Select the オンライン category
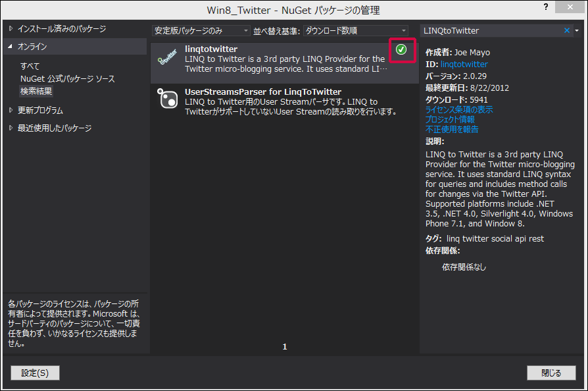The width and height of the screenshot is (588, 391). point(32,47)
